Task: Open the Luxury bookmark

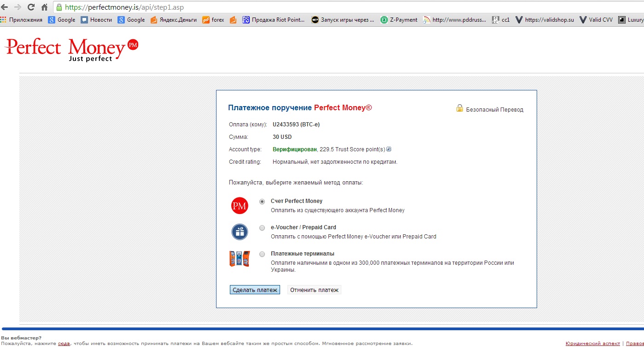Action: 631,20
